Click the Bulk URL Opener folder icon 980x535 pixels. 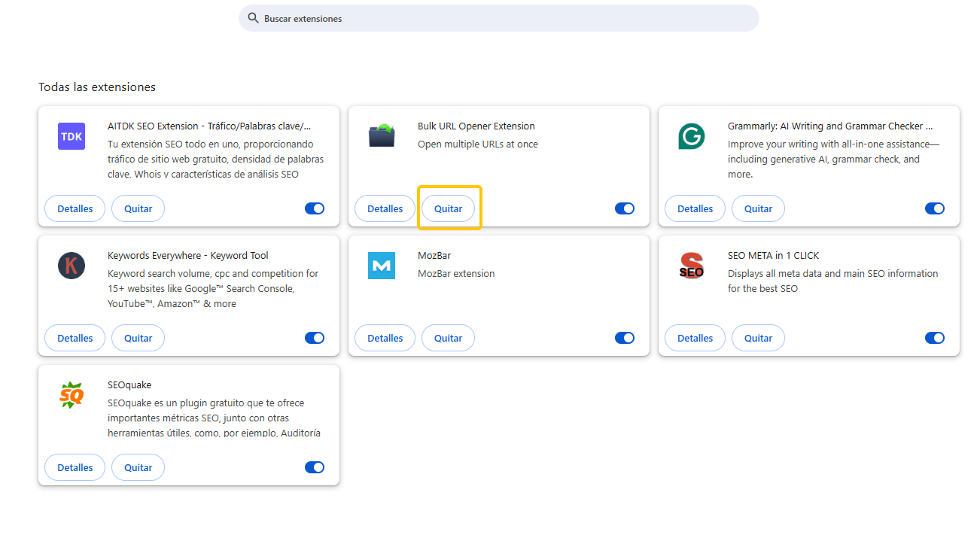pos(382,136)
